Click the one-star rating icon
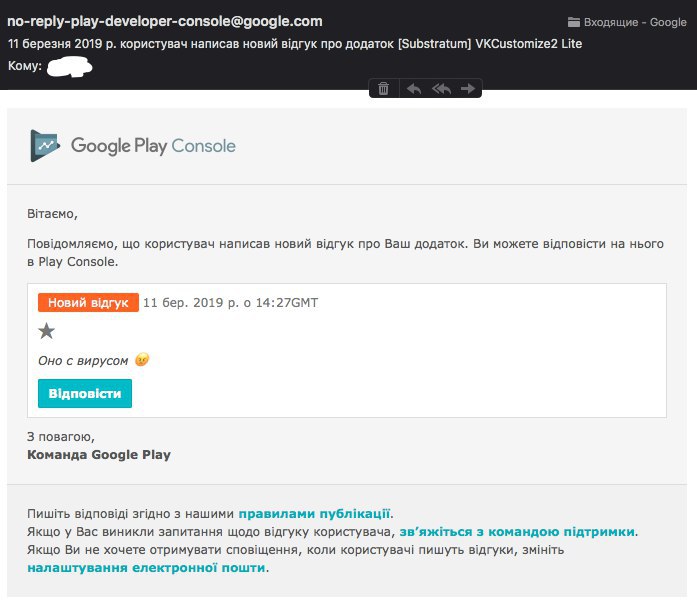697x607 pixels. click(x=47, y=331)
